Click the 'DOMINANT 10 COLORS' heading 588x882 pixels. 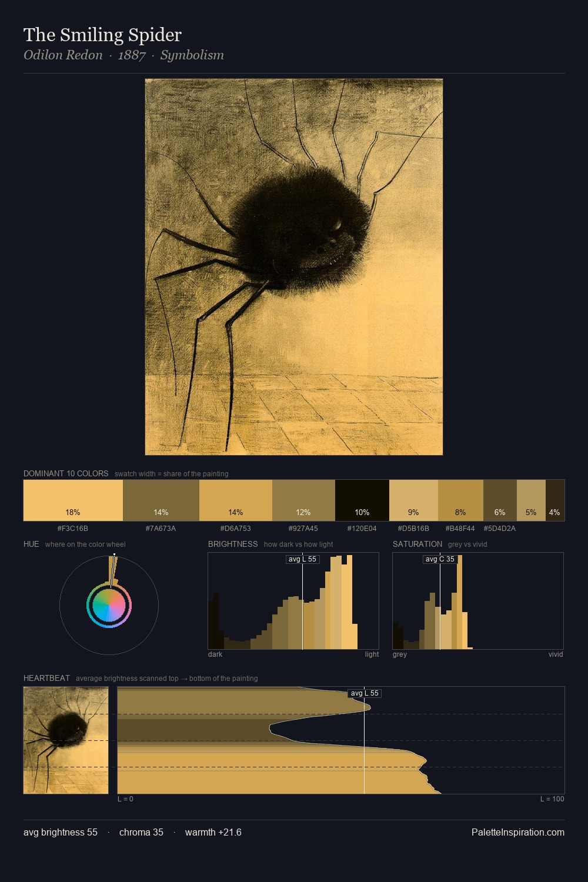[66, 473]
